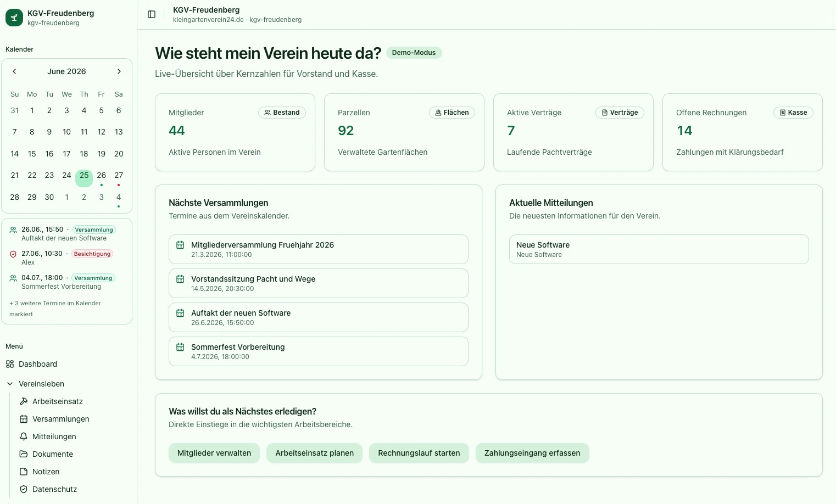Click the Versammlung tag on 04.07. appointment
The width and height of the screenshot is (836, 504).
click(93, 278)
